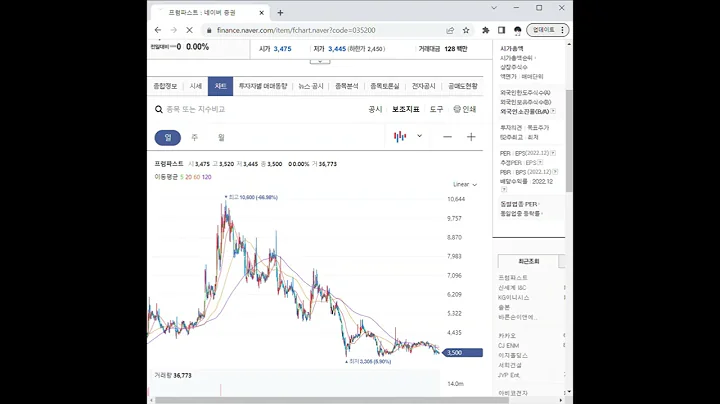The height and width of the screenshot is (404, 720).
Task: Open the browser extensions puzzle icon
Action: click(485, 30)
